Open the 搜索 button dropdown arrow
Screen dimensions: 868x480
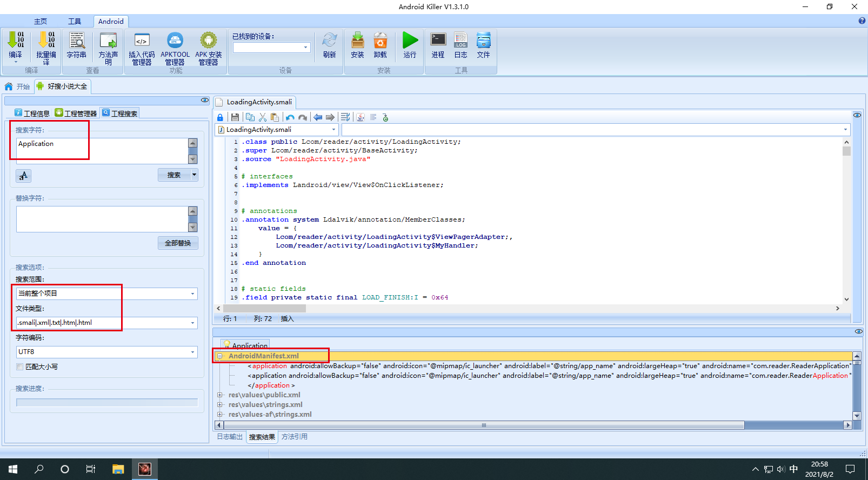pos(194,175)
